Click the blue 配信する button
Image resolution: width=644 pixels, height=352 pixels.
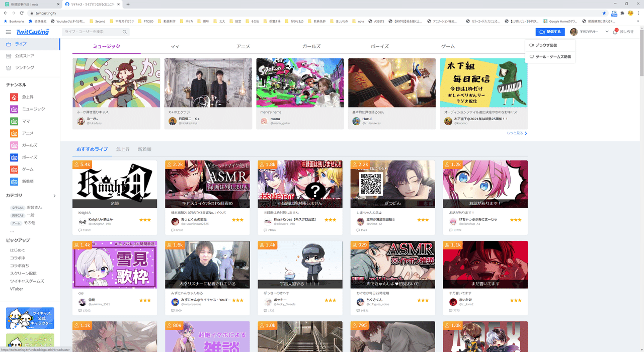[x=550, y=32]
